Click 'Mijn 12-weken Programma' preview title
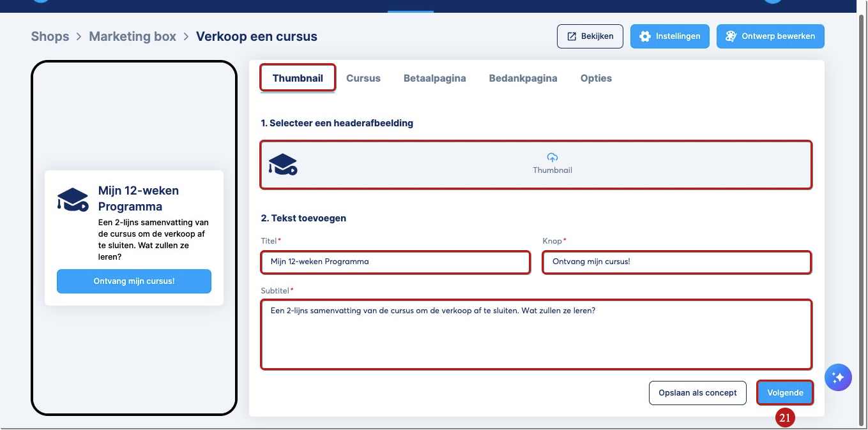The height and width of the screenshot is (430, 868). point(139,198)
